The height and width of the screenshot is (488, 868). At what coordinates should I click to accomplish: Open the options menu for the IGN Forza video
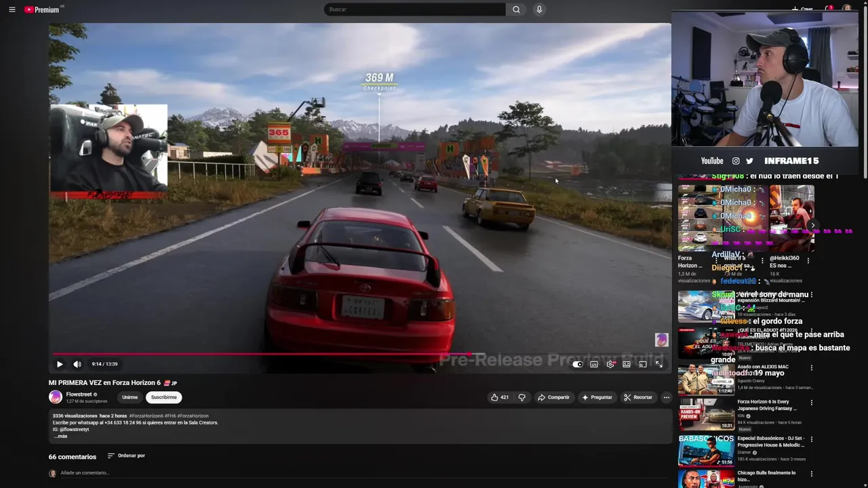click(812, 403)
